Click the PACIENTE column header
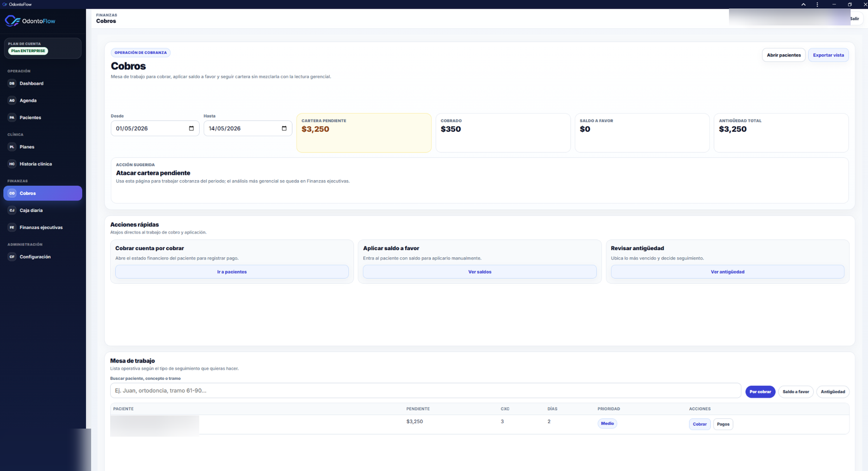Viewport: 868px width, 471px height. (123, 409)
